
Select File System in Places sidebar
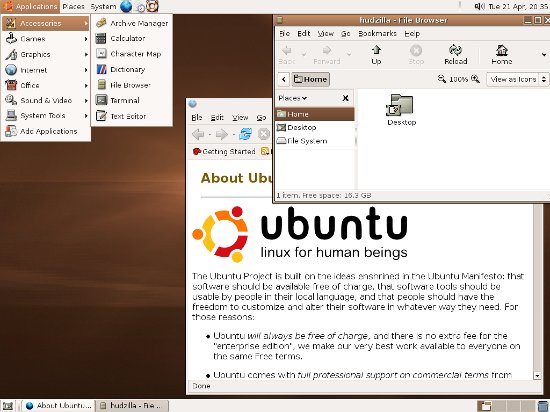tap(315, 141)
